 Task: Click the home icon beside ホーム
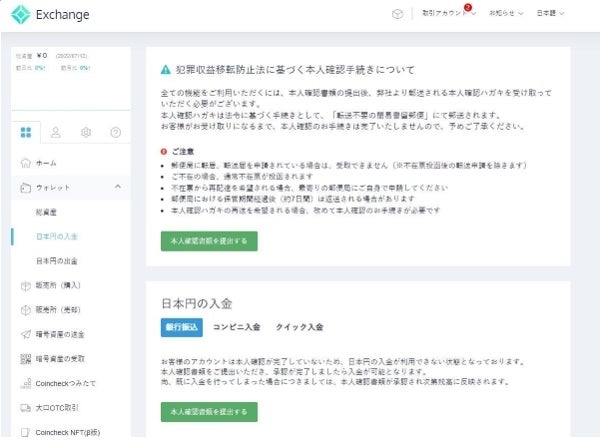[x=24, y=161]
